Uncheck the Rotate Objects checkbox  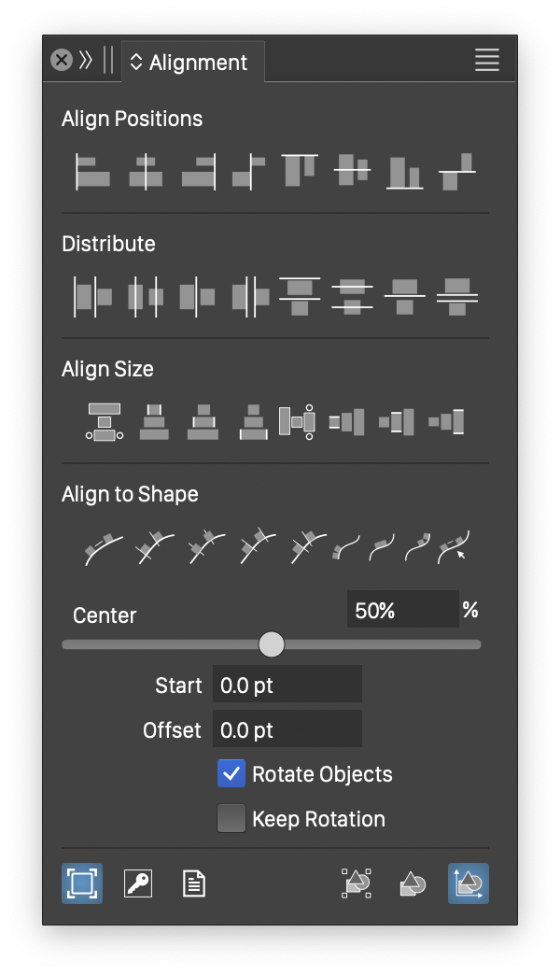(231, 774)
